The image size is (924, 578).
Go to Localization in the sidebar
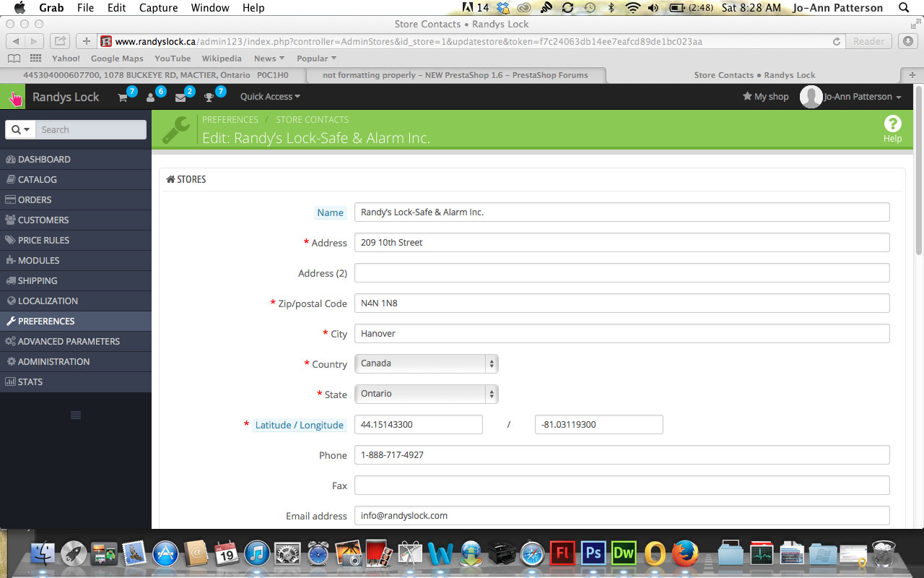pos(76,301)
